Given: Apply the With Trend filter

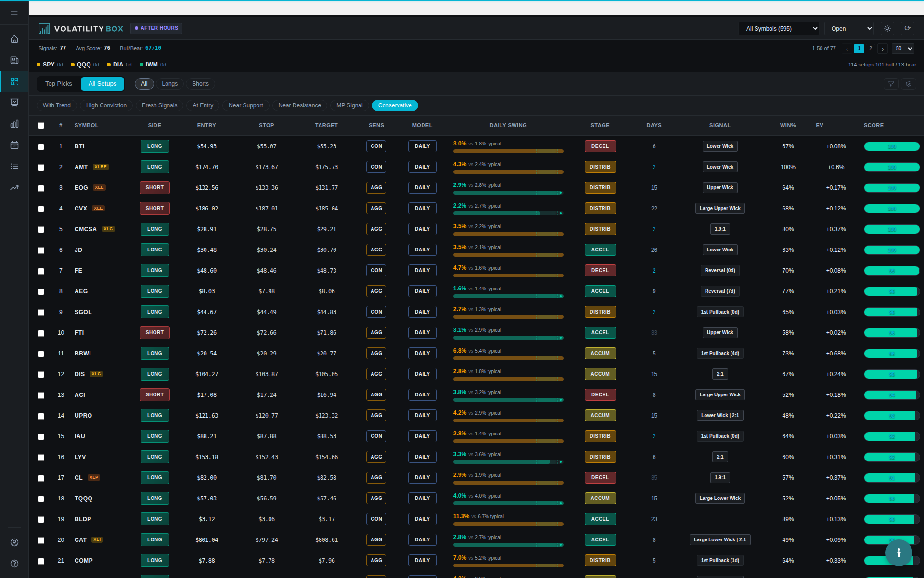Looking at the screenshot, I should [57, 105].
